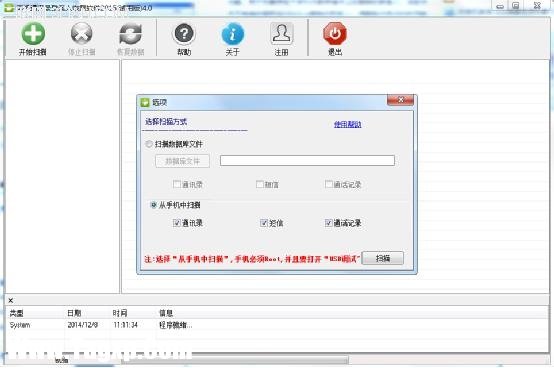
Task: Click the Info (信息) column header in log
Action: coord(166,313)
